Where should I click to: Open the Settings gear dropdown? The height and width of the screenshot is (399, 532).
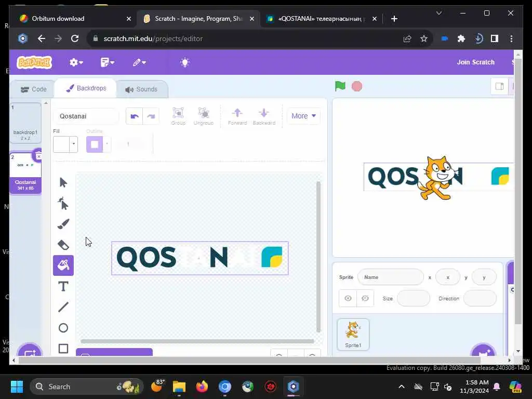point(76,62)
